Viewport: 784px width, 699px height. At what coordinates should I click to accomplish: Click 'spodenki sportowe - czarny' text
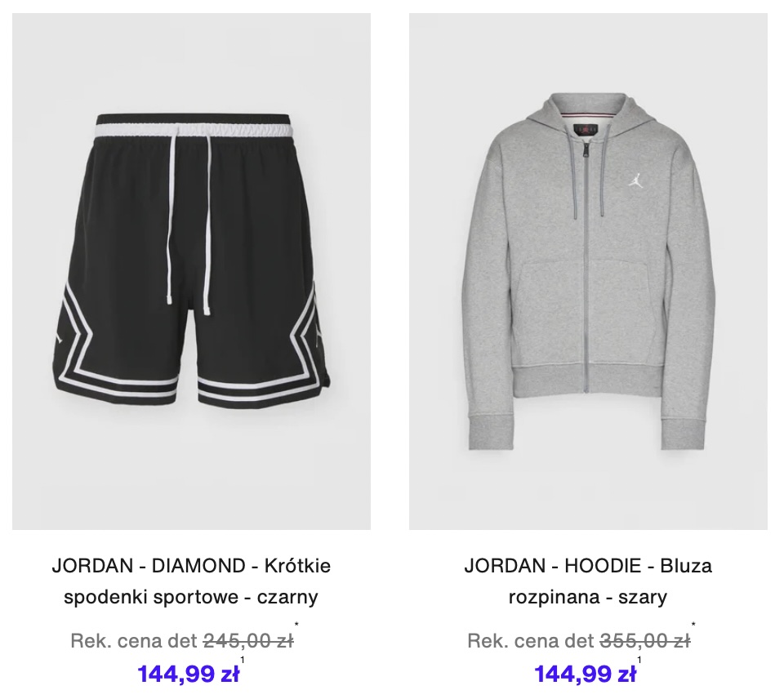click(191, 597)
